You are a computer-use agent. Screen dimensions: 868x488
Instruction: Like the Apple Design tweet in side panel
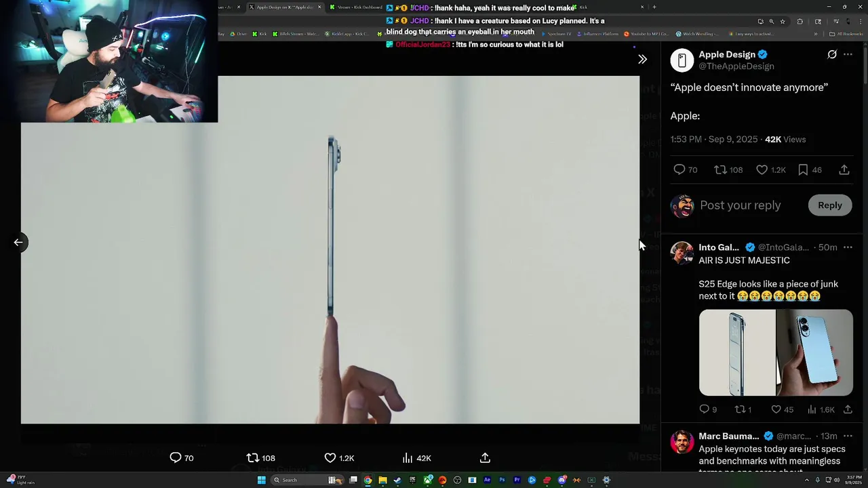click(770, 169)
